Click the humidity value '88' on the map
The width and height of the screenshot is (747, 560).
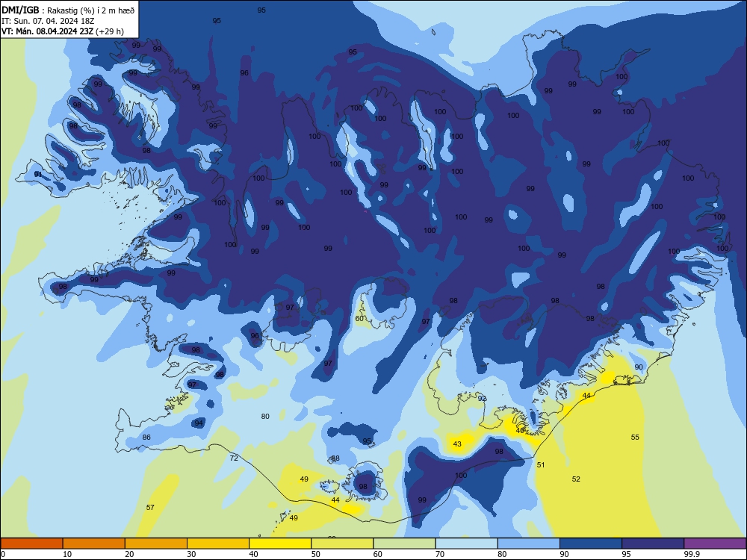[335, 458]
